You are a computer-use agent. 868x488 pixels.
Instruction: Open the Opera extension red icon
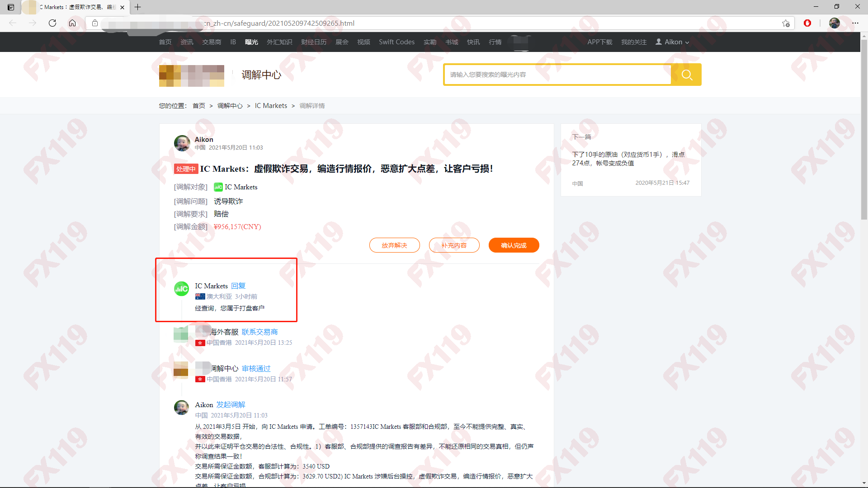tap(807, 23)
